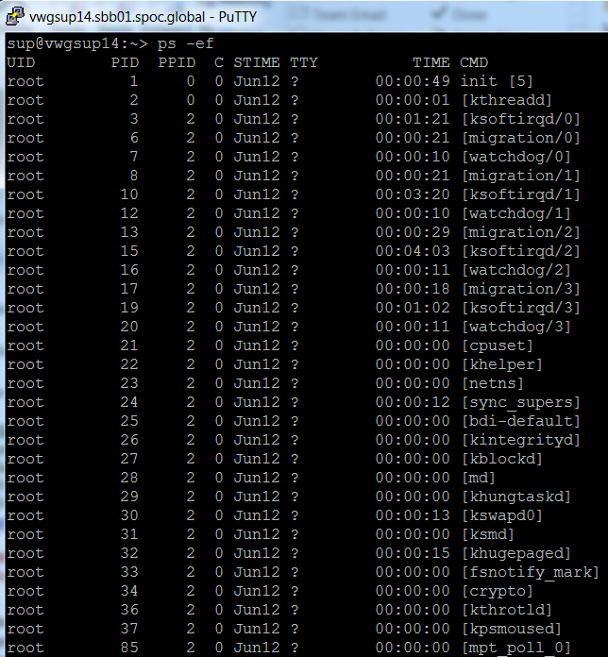Click the CMD column header
The image size is (608, 657).
474,62
